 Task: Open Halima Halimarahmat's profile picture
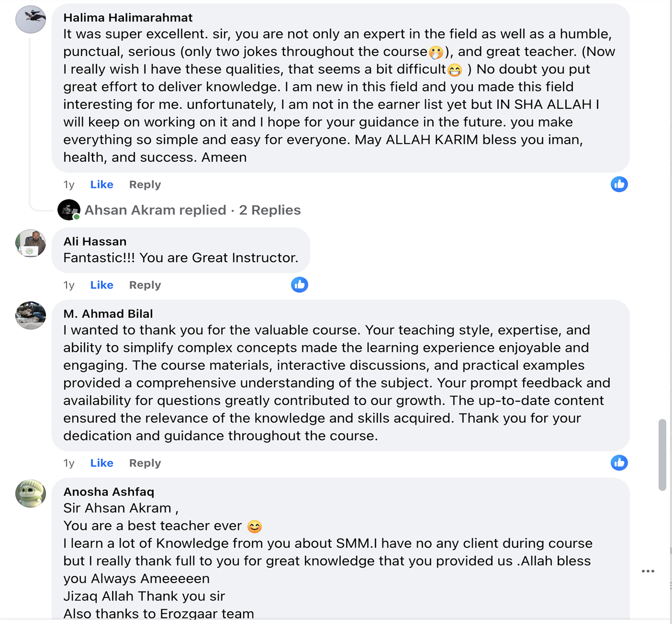pos(31,20)
